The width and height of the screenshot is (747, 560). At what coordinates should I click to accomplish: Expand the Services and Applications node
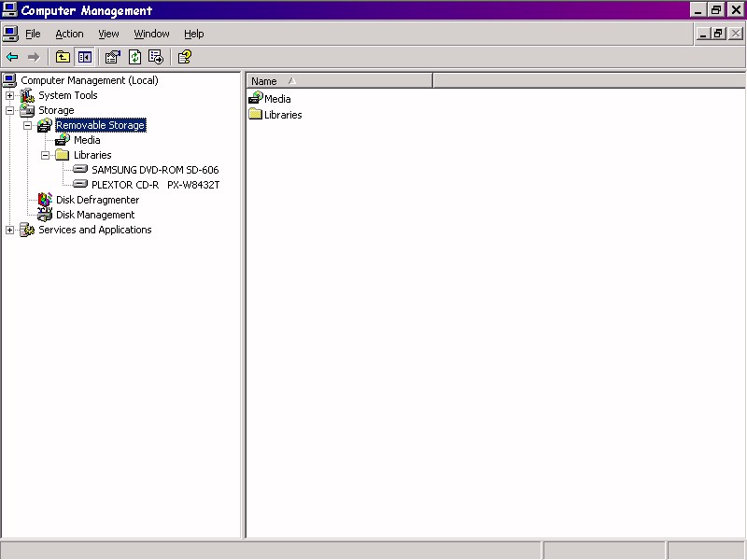tap(9, 230)
